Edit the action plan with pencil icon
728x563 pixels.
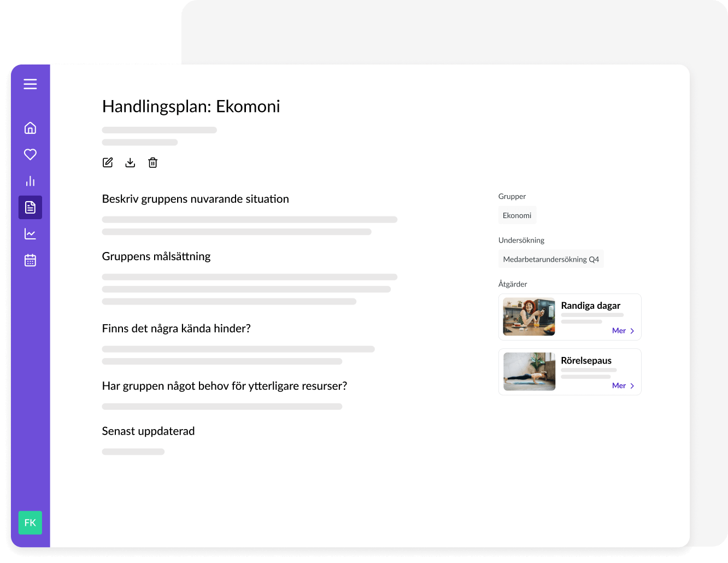(108, 162)
